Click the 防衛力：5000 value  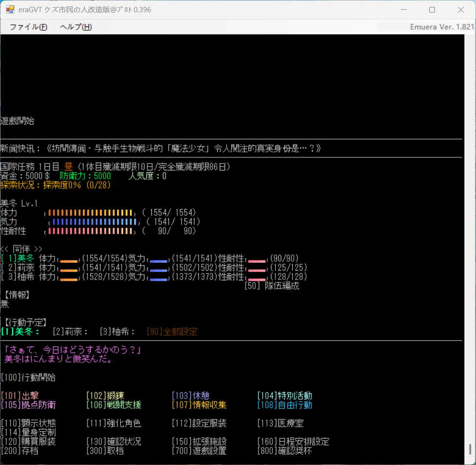point(85,176)
